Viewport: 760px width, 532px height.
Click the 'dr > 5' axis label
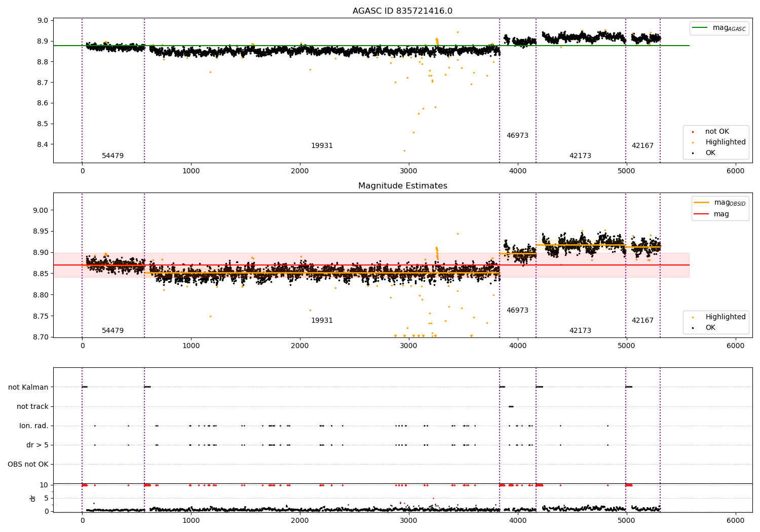(x=37, y=445)
